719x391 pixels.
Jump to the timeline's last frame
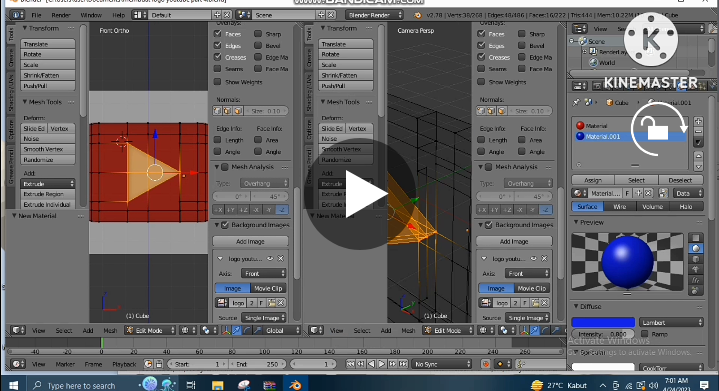click(x=403, y=364)
